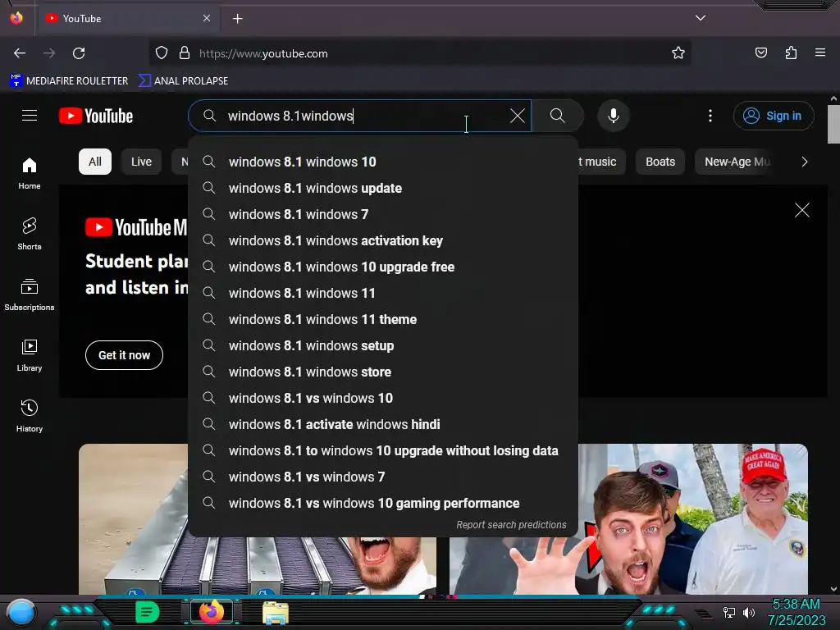Toggle the YouTube hamburger guide menu

pos(30,115)
